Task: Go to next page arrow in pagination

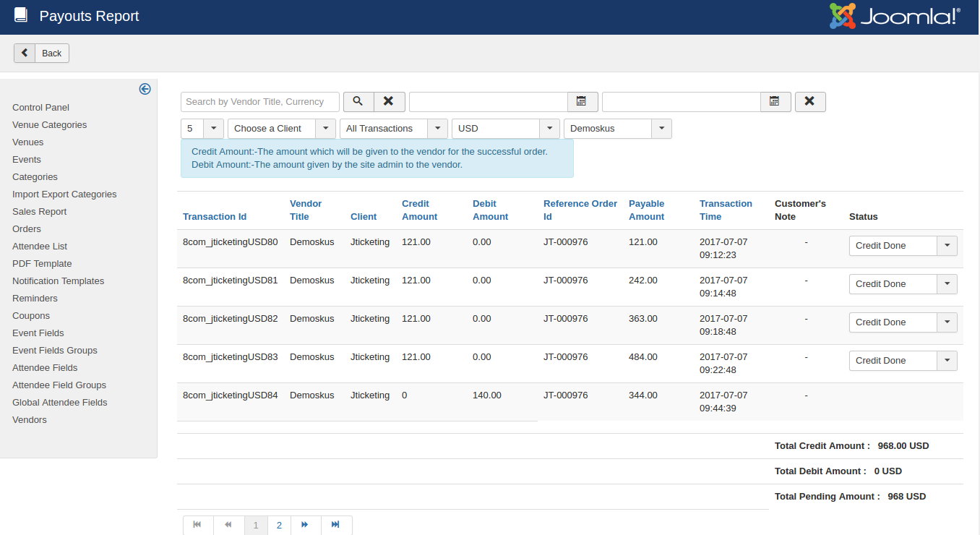Action: (x=305, y=525)
